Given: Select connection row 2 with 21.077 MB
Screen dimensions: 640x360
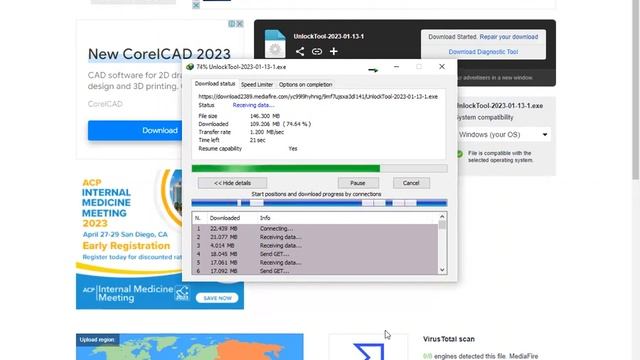Looking at the screenshot, I should coord(315,237).
